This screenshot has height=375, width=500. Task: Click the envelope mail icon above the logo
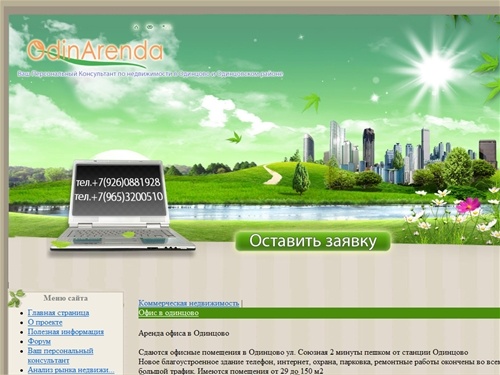(150, 27)
